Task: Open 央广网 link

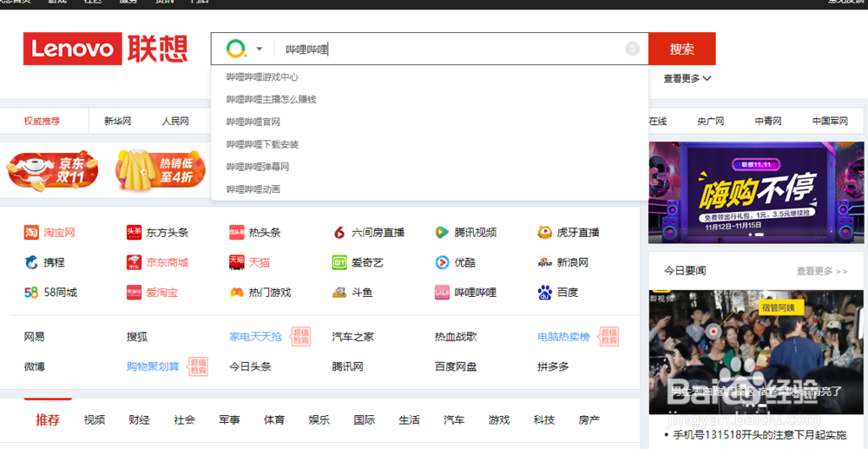Action: tap(711, 122)
